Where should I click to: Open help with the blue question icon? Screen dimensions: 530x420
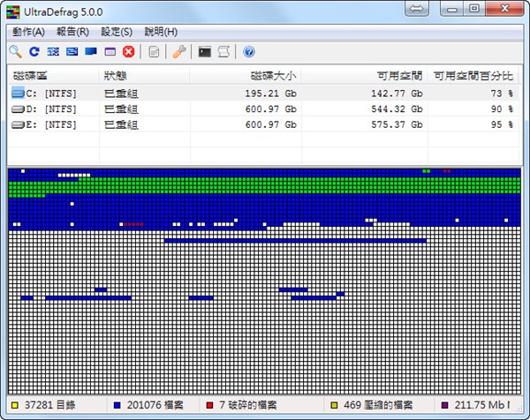pyautogui.click(x=249, y=52)
